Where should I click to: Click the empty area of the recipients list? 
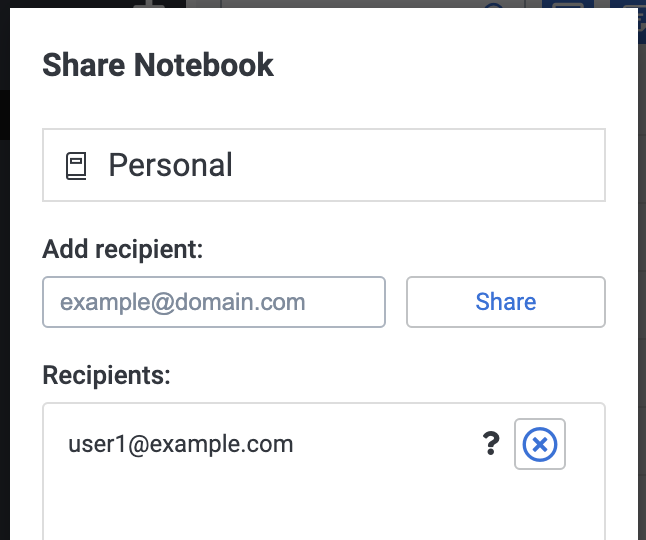click(x=324, y=507)
